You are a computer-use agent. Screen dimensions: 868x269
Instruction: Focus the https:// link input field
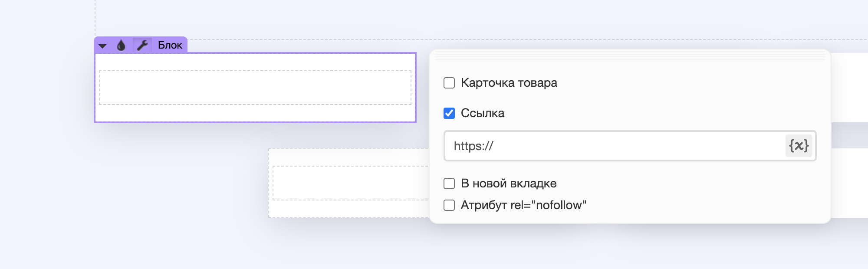click(608, 146)
